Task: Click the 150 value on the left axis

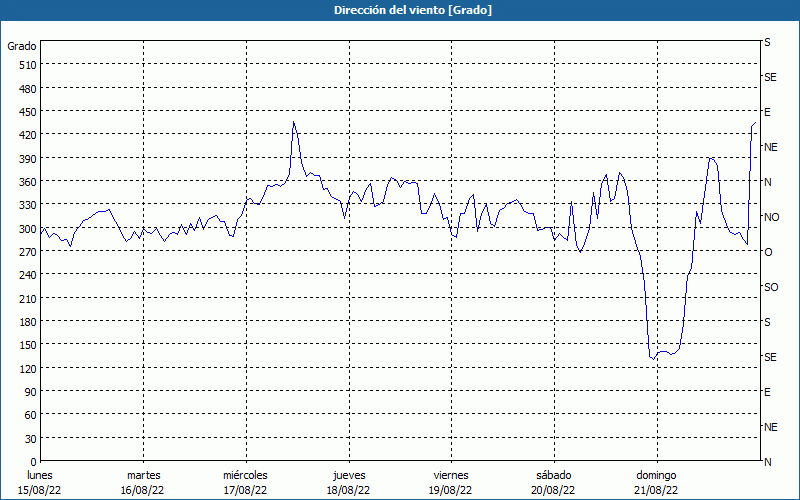Action: (28, 345)
